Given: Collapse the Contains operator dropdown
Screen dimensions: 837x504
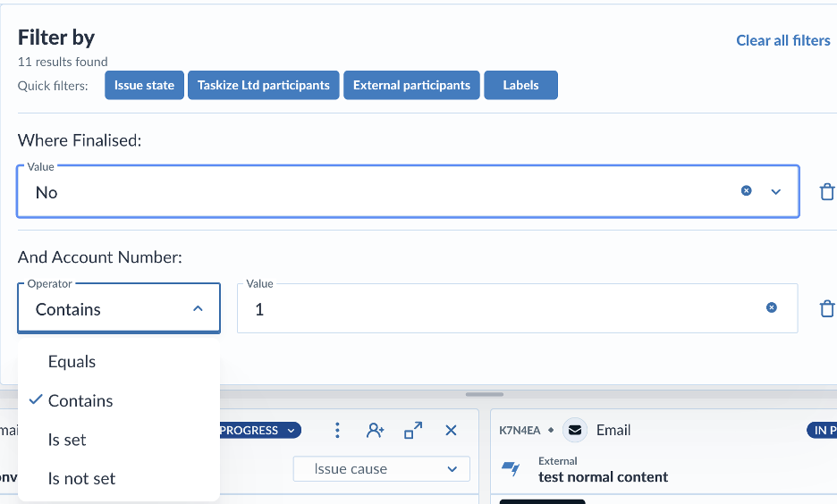Looking at the screenshot, I should (x=198, y=309).
